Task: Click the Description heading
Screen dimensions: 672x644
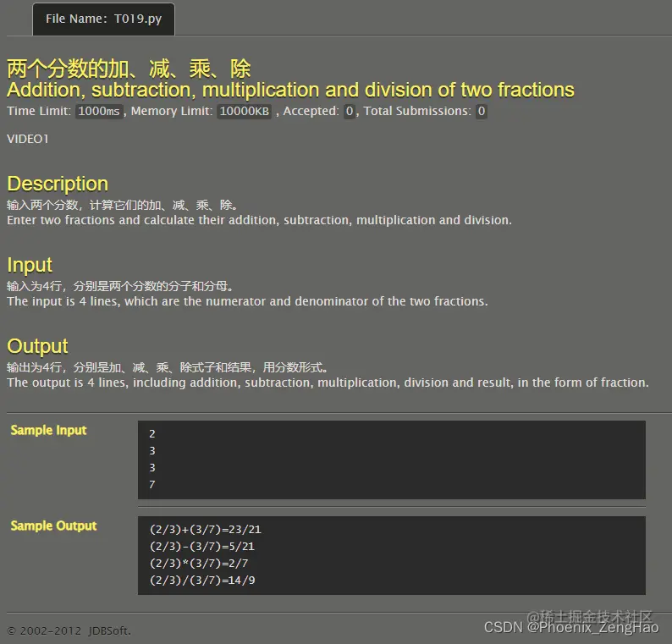Action: click(x=58, y=184)
